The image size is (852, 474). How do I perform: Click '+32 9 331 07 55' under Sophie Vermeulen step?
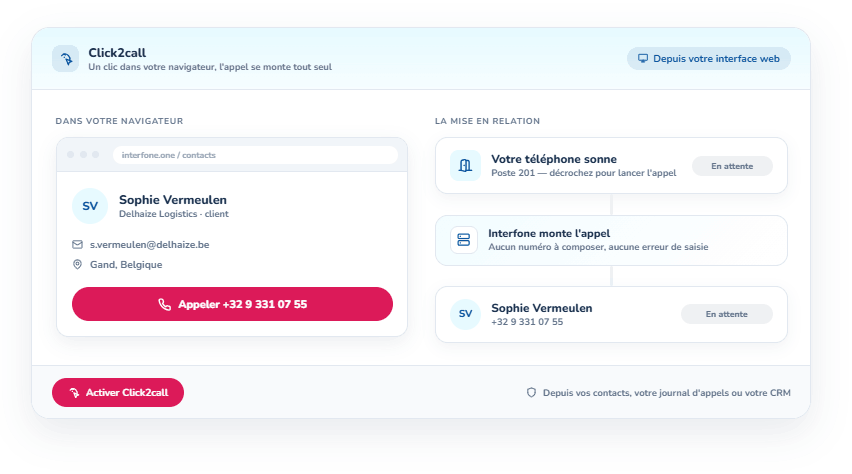click(x=527, y=322)
